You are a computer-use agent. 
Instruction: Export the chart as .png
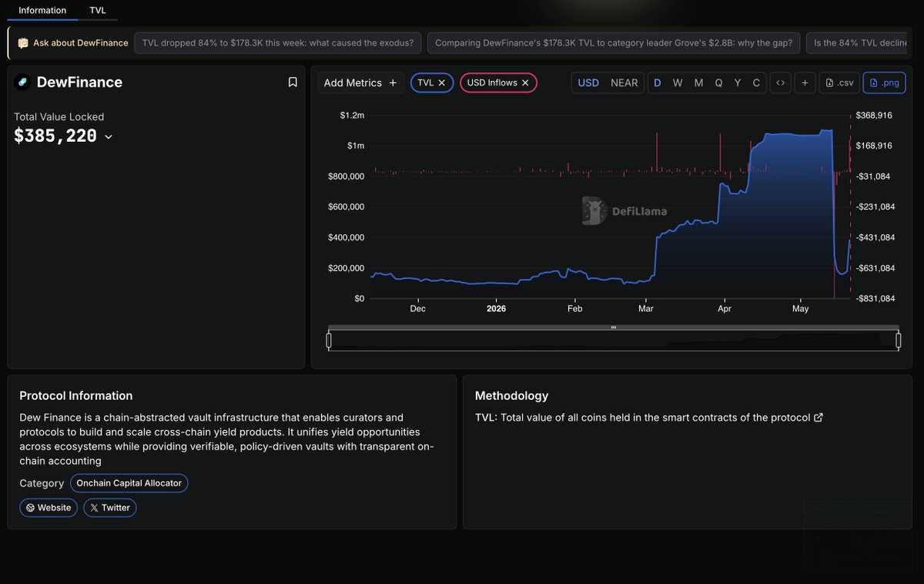(884, 82)
